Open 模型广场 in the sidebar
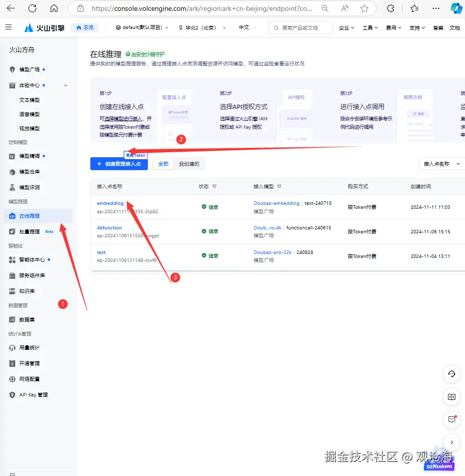Screen dimensions: 465x476 click(29, 70)
